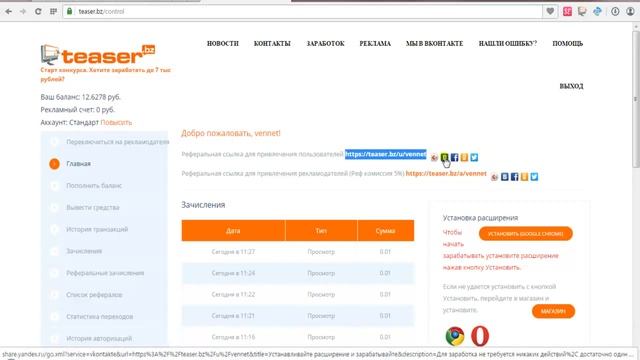Go forward with the browser forward arrow
Viewport: 640px width, 360px height.
23,11
